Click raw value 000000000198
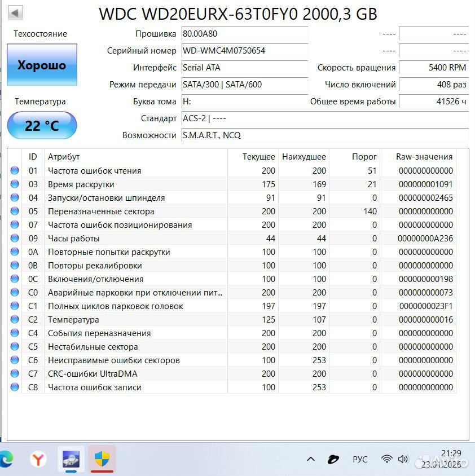Screen dimensions: 475x476 [425, 279]
